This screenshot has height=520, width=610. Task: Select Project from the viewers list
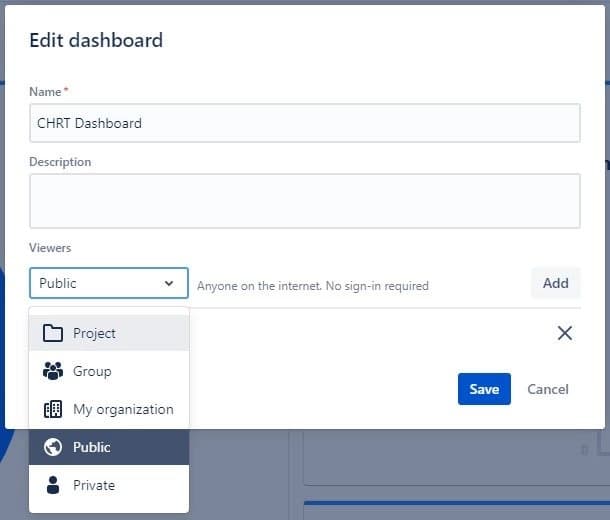pos(109,333)
